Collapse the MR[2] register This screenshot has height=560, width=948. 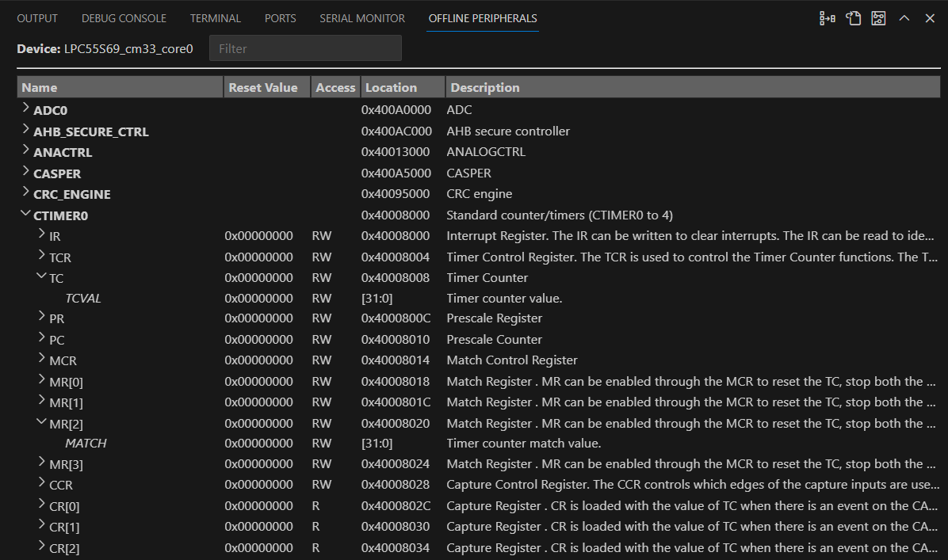tap(42, 423)
